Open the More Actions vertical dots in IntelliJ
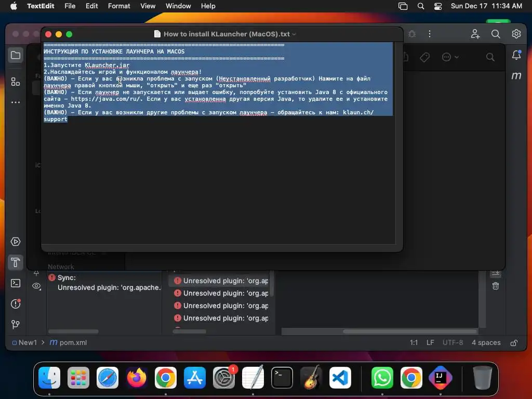Image resolution: width=532 pixels, height=399 pixels. pos(430,34)
